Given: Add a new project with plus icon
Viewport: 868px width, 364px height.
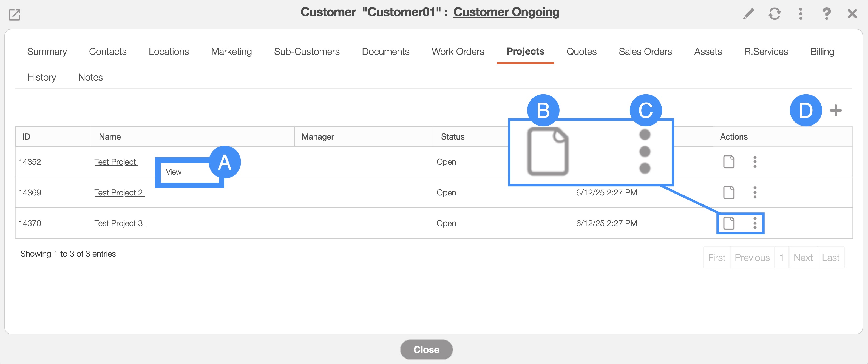Looking at the screenshot, I should coord(835,110).
